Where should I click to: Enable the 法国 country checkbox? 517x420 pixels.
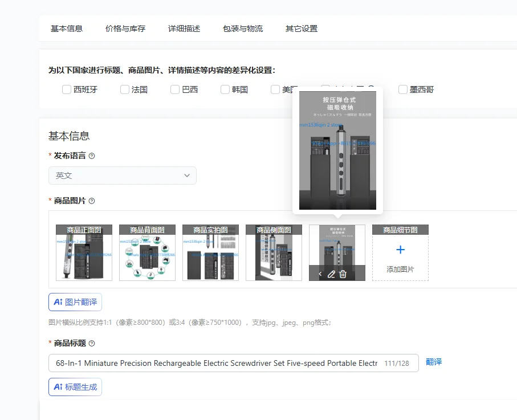click(x=125, y=89)
